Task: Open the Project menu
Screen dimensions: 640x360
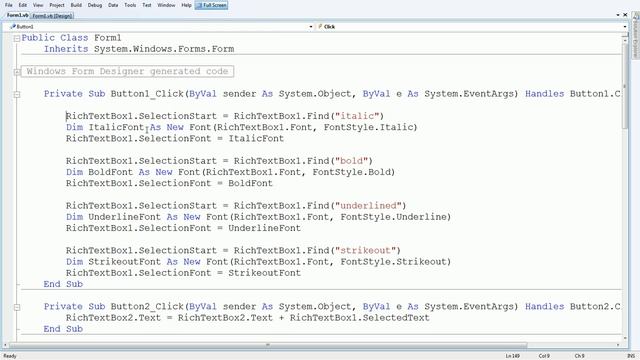Action: pos(57,5)
